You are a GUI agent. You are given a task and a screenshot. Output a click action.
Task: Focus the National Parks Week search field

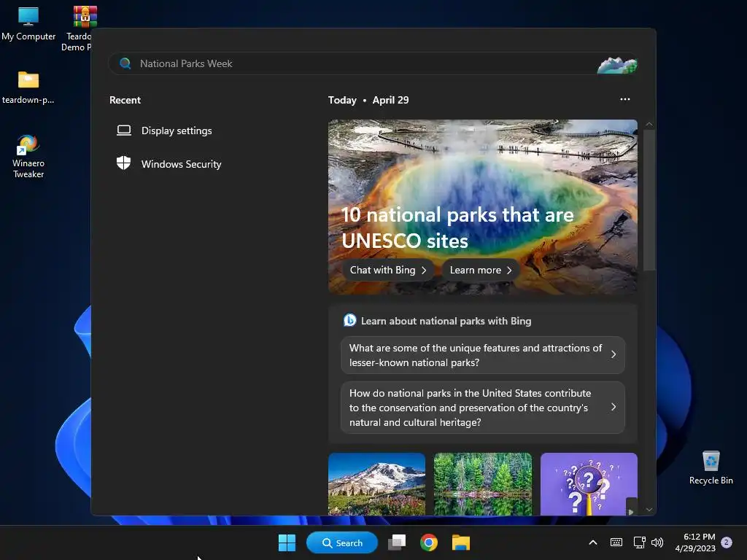tap(373, 63)
